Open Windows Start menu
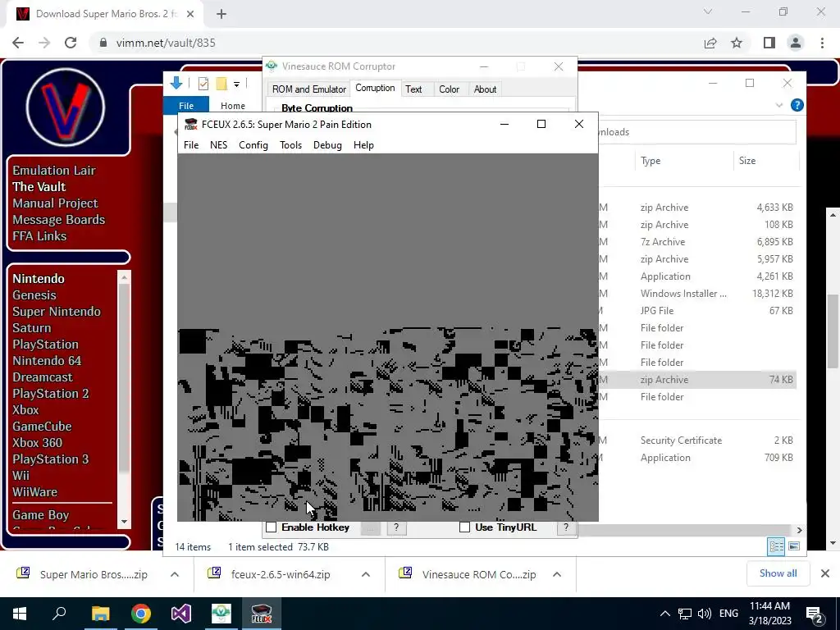 click(x=20, y=614)
